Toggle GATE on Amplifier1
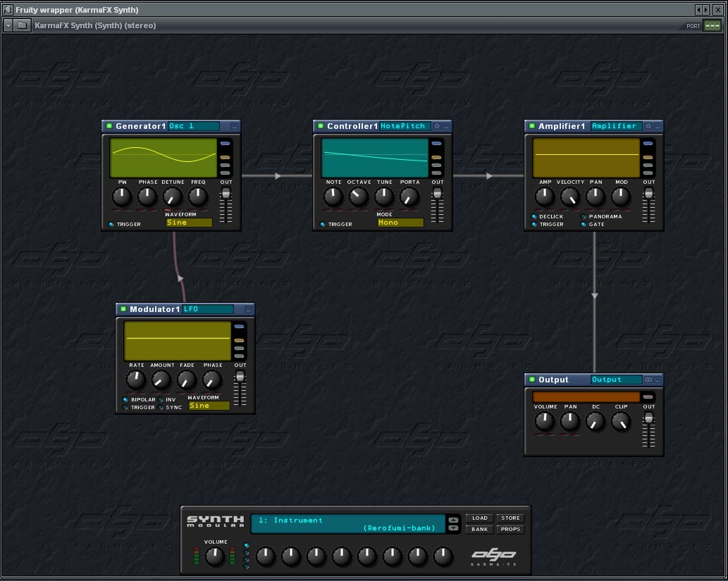The width and height of the screenshot is (728, 581). click(x=584, y=224)
